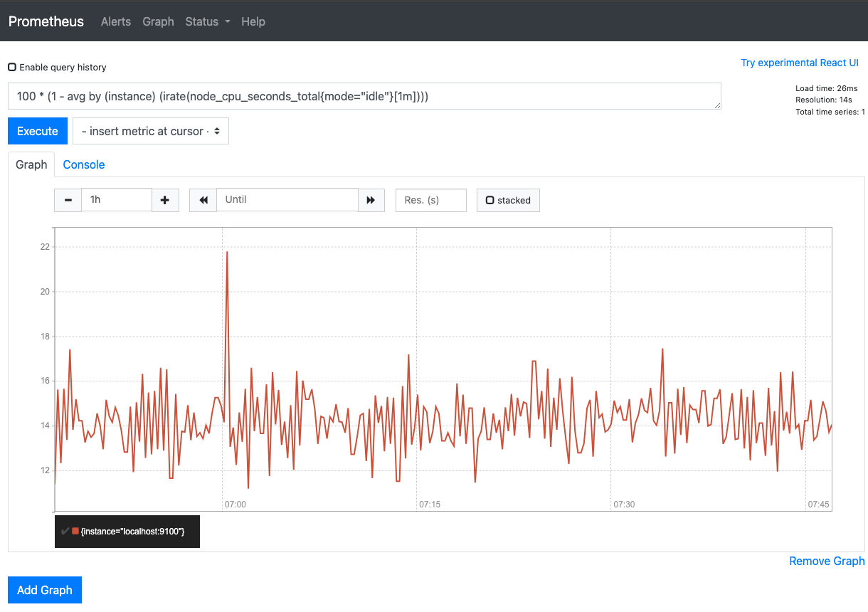Viewport: 868px width, 612px height.
Task: Click the 07:00 x-axis label
Action: (x=235, y=504)
